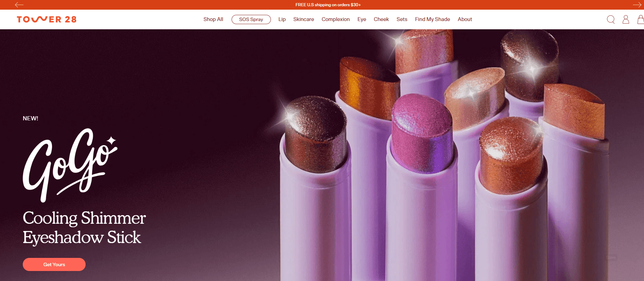Image resolution: width=644 pixels, height=281 pixels.
Task: Click the next announcement arrow
Action: click(637, 5)
